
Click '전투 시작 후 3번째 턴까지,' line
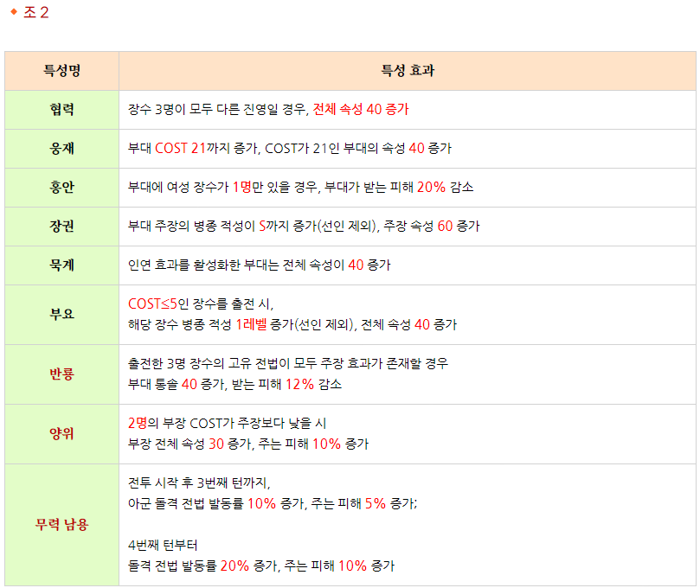[199, 483]
